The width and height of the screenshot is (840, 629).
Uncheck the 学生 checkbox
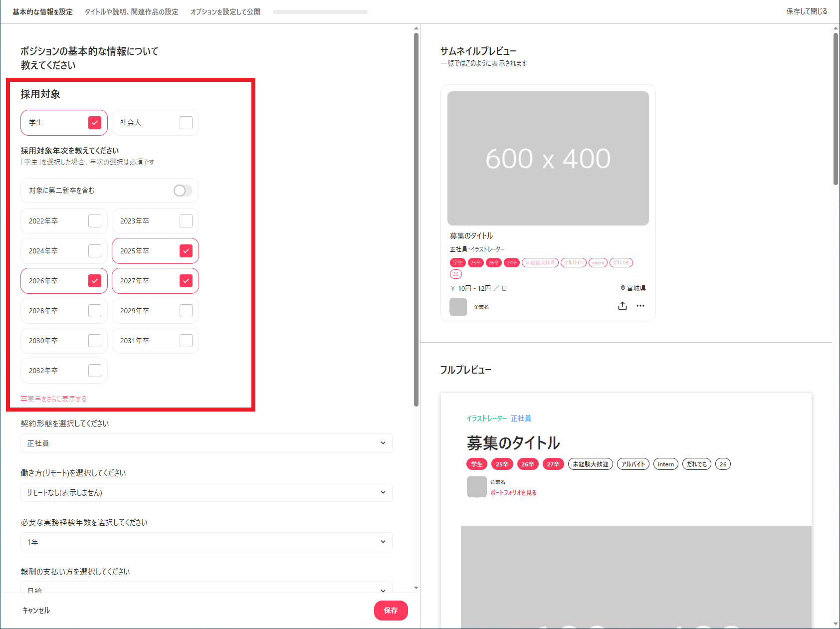94,122
